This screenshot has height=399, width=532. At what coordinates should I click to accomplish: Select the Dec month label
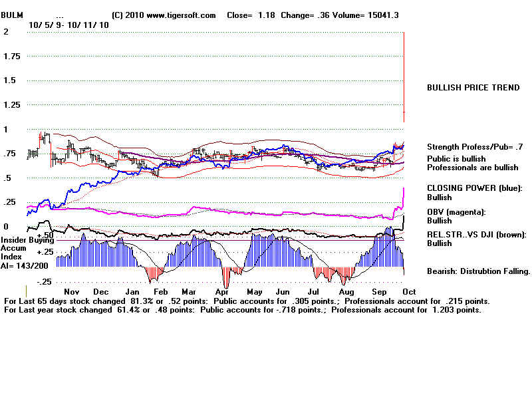(x=101, y=292)
